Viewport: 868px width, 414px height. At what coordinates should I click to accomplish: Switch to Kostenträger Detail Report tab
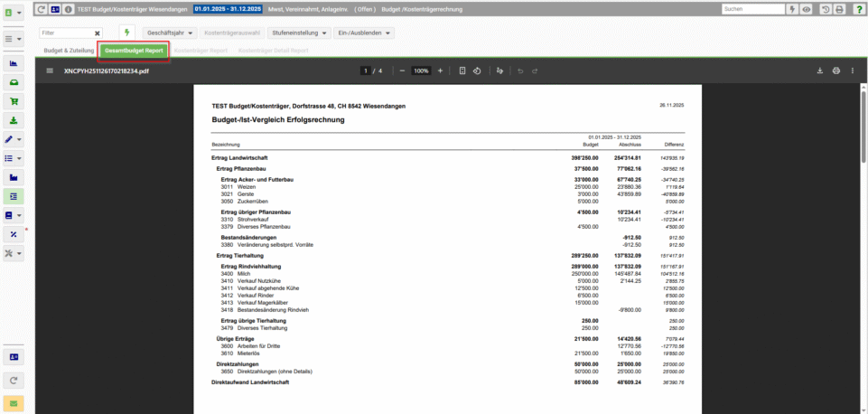(x=273, y=51)
